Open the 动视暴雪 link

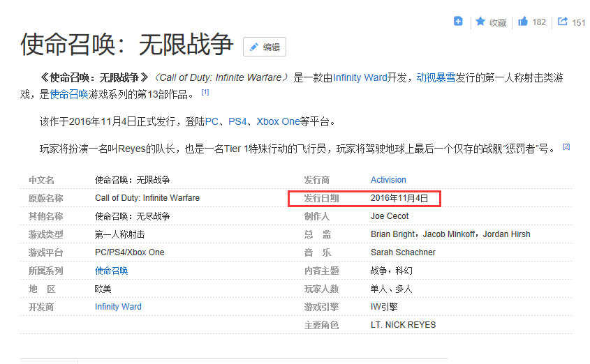click(436, 78)
